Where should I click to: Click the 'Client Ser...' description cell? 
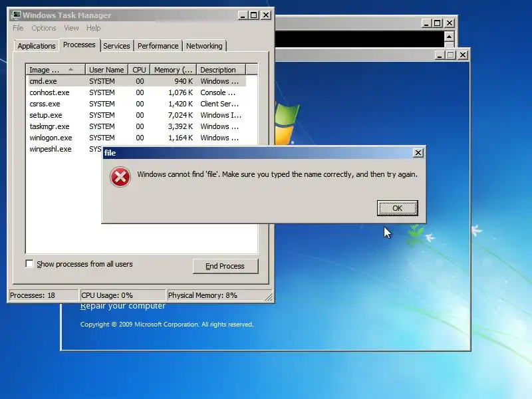click(x=219, y=104)
